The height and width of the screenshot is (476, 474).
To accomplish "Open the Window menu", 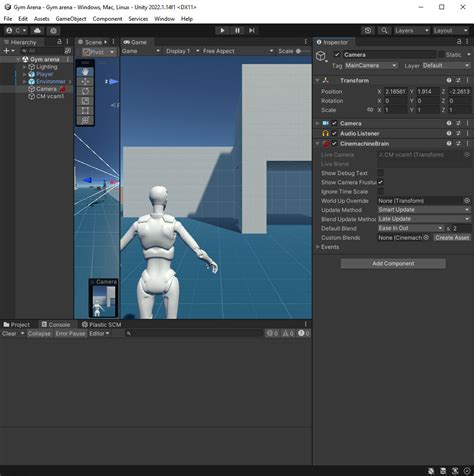I will pos(164,19).
